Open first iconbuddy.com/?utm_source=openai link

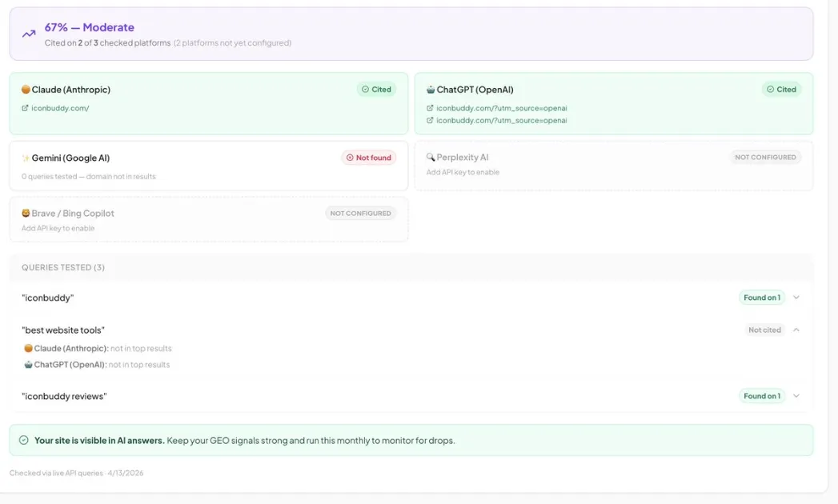click(501, 108)
